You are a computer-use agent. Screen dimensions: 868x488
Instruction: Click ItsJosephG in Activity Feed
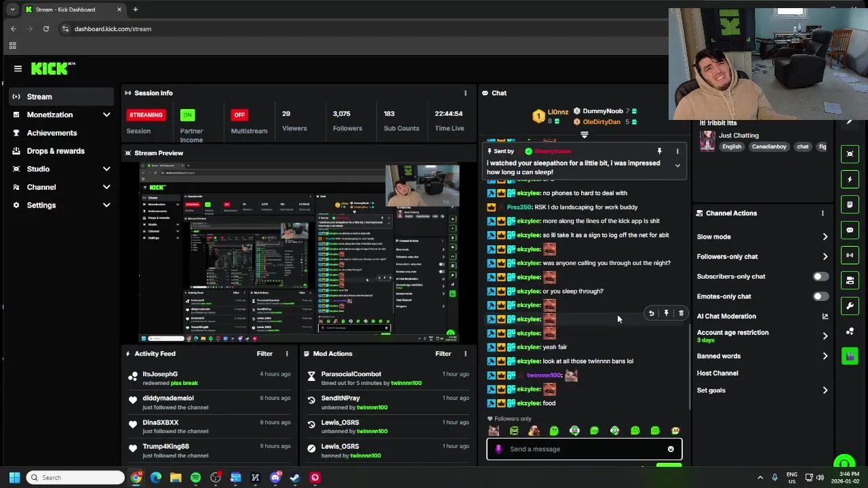pyautogui.click(x=160, y=374)
